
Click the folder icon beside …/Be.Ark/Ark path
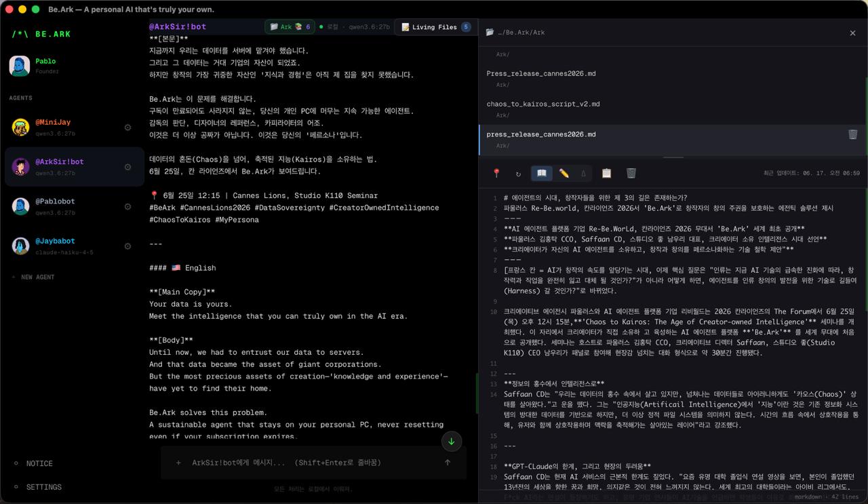coord(490,33)
